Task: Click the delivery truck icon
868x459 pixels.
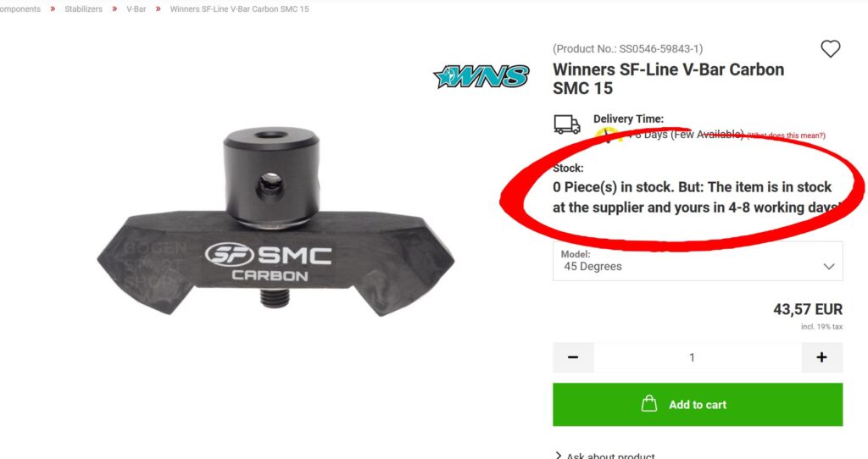Action: (x=567, y=124)
